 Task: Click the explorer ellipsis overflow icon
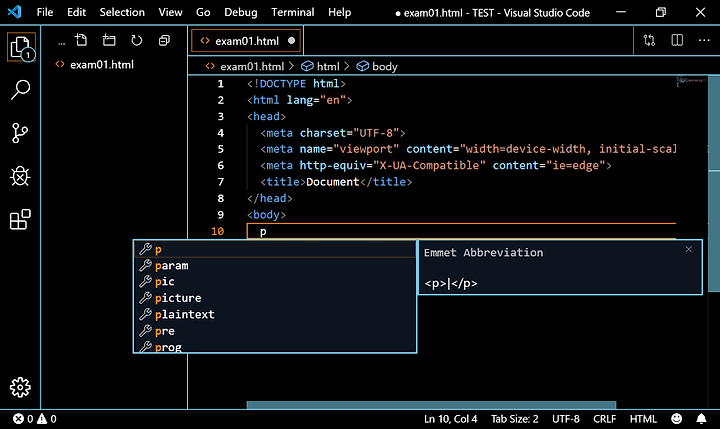[62, 43]
